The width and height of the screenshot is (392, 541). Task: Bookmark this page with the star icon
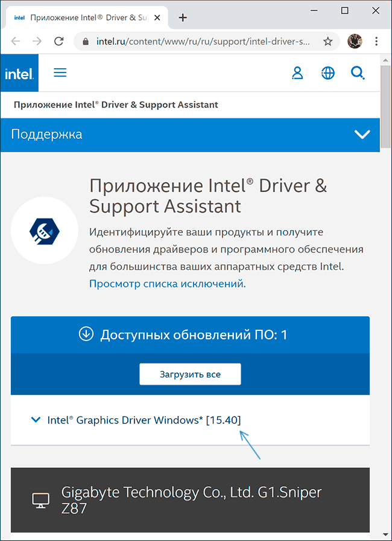[327, 42]
